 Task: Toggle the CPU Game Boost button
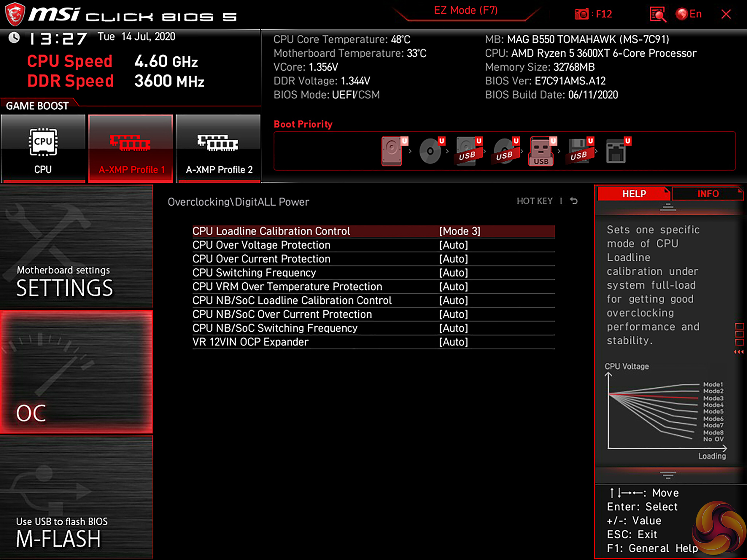[x=43, y=149]
